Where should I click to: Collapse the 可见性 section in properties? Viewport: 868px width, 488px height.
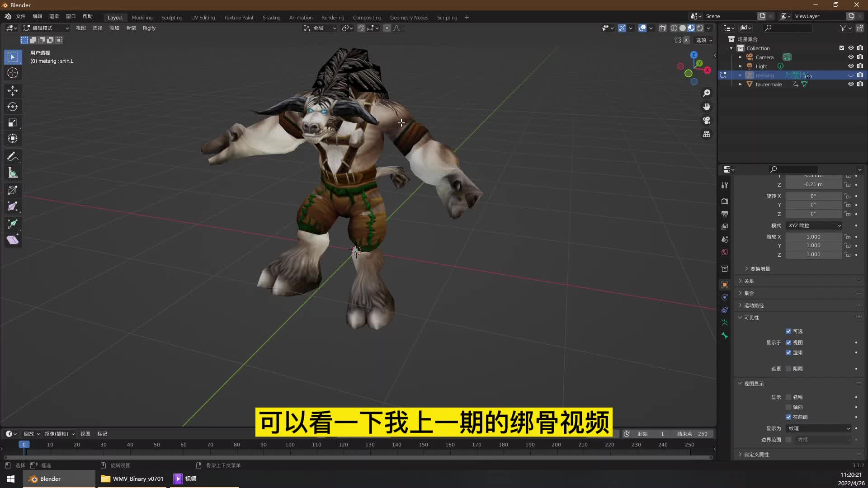point(749,318)
